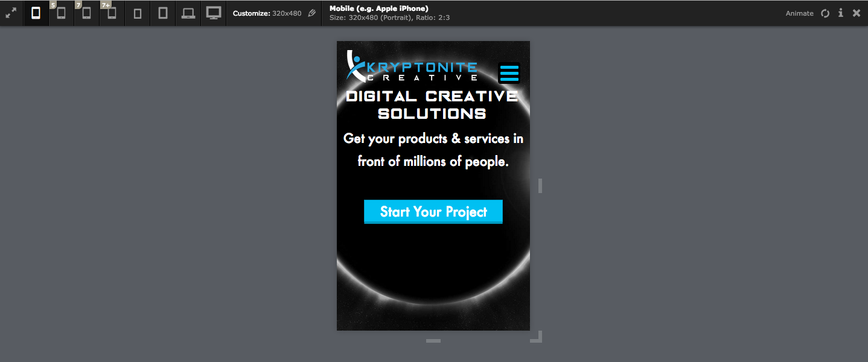Choose the small tablet device preset
Viewport: 868px width, 362px height.
click(138, 13)
